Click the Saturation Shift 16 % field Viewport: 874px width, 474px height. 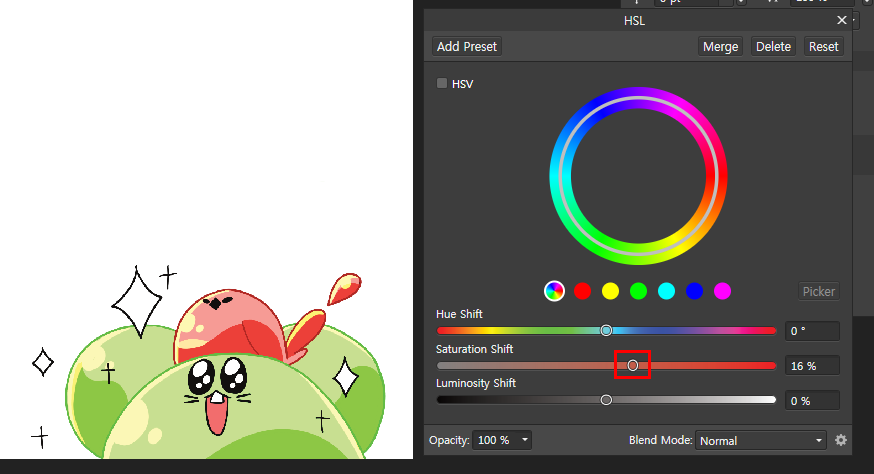(812, 366)
